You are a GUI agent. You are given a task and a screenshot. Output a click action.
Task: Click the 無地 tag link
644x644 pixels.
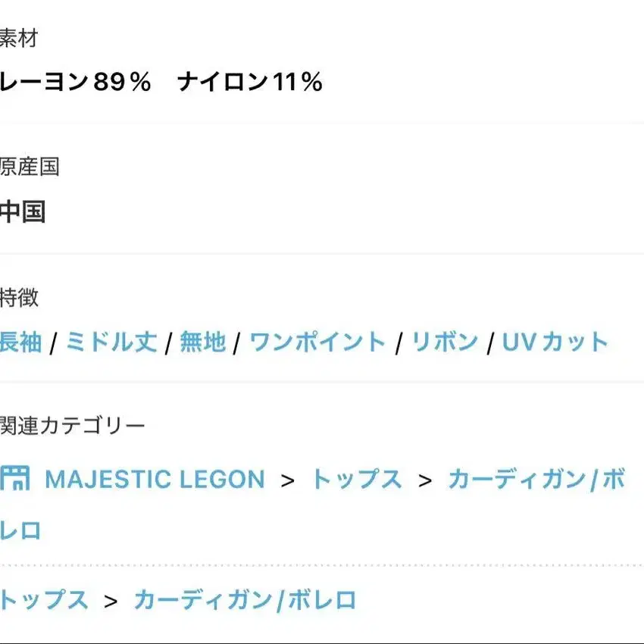(x=203, y=342)
